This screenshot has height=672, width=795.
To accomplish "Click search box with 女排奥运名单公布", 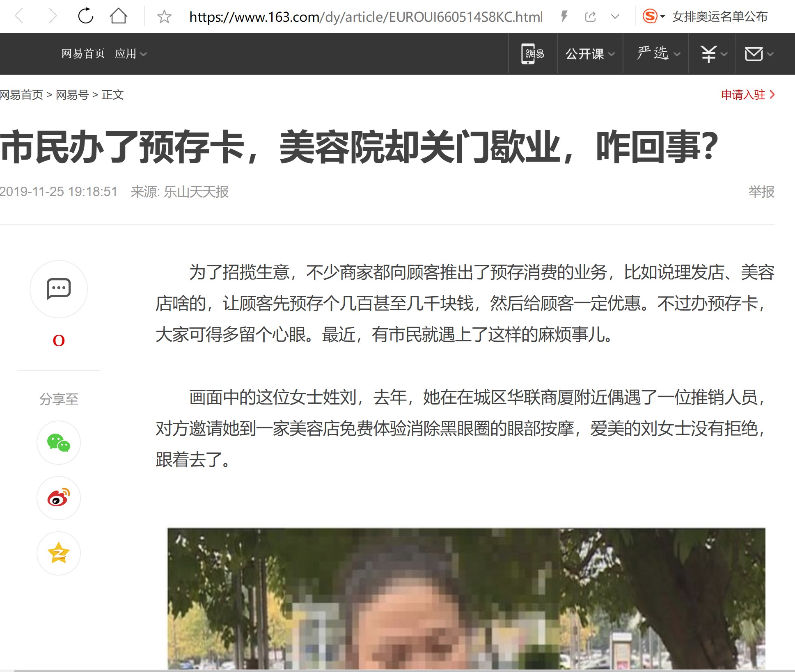I will (720, 16).
